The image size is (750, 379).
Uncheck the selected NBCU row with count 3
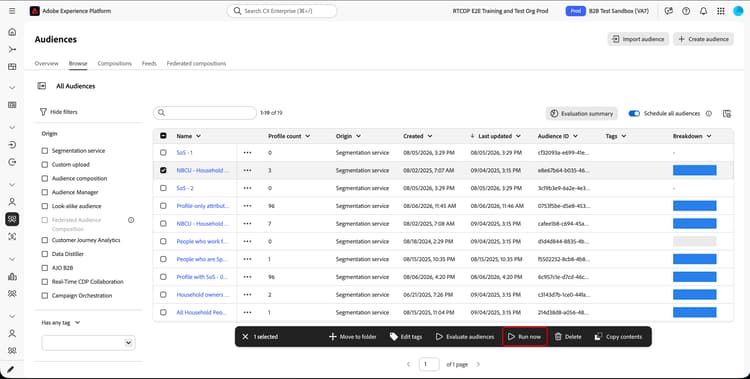click(x=163, y=170)
